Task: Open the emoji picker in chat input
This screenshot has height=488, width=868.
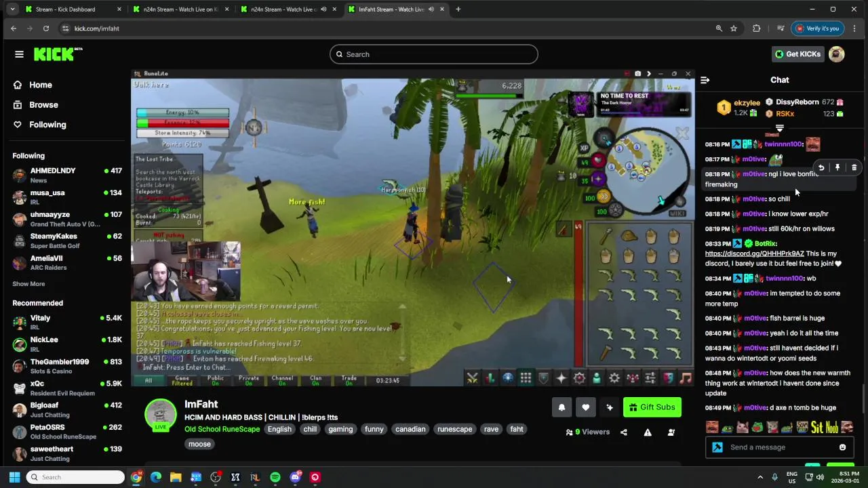Action: click(x=842, y=447)
